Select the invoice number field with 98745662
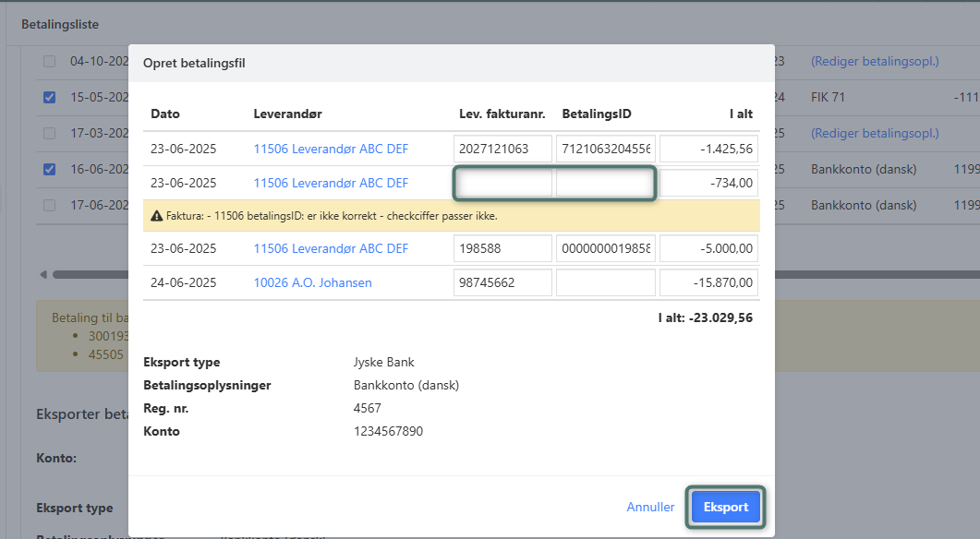This screenshot has height=539, width=980. click(502, 283)
